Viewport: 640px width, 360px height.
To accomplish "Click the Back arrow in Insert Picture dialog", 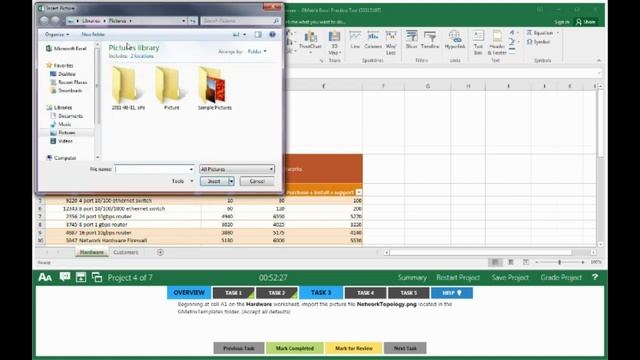I will pyautogui.click(x=44, y=20).
